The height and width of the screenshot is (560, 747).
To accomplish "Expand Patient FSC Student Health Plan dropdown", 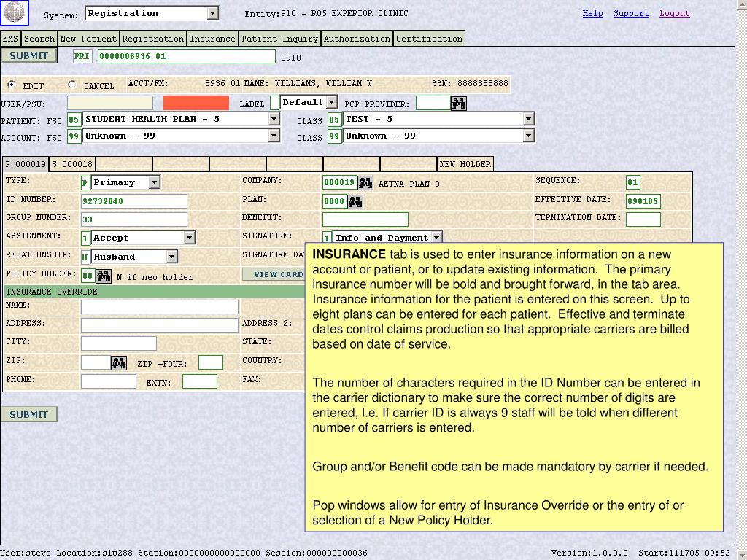I will pos(274,119).
